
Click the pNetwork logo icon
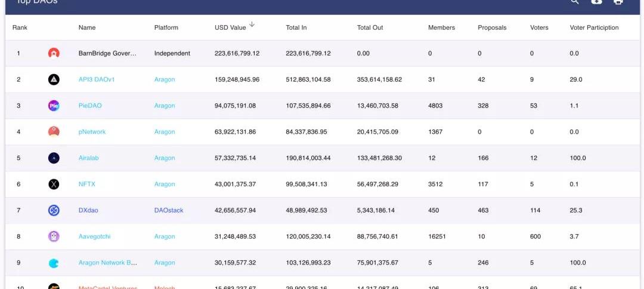54,132
